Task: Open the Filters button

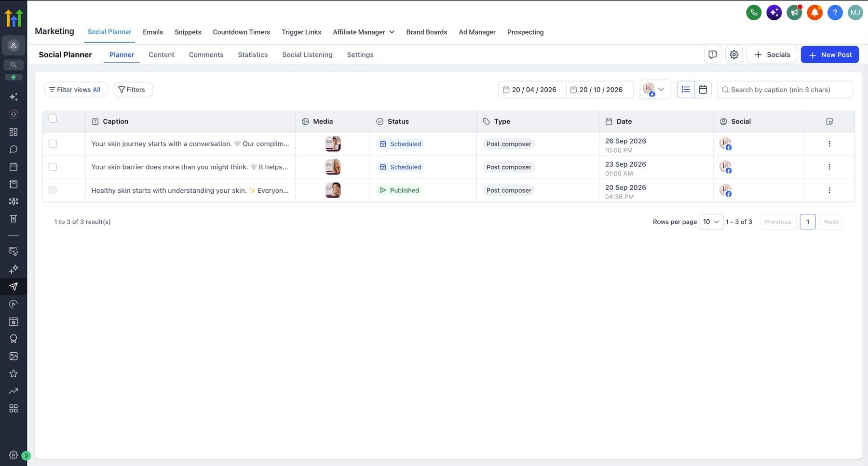Action: 133,90
